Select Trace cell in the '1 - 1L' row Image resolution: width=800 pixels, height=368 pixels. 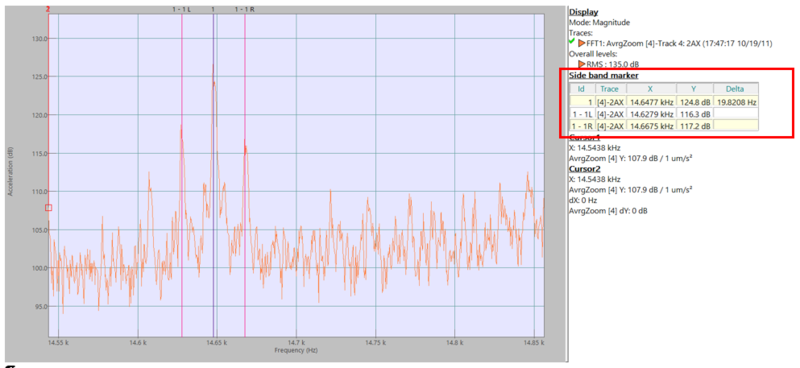610,113
